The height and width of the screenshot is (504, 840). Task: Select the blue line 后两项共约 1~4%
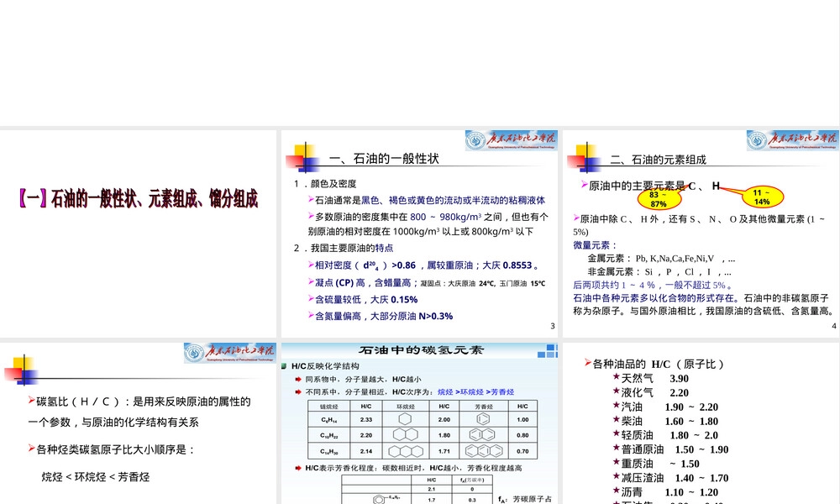point(653,285)
